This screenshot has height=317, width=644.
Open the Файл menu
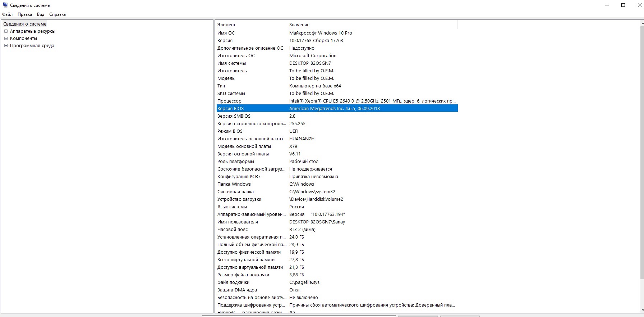7,14
